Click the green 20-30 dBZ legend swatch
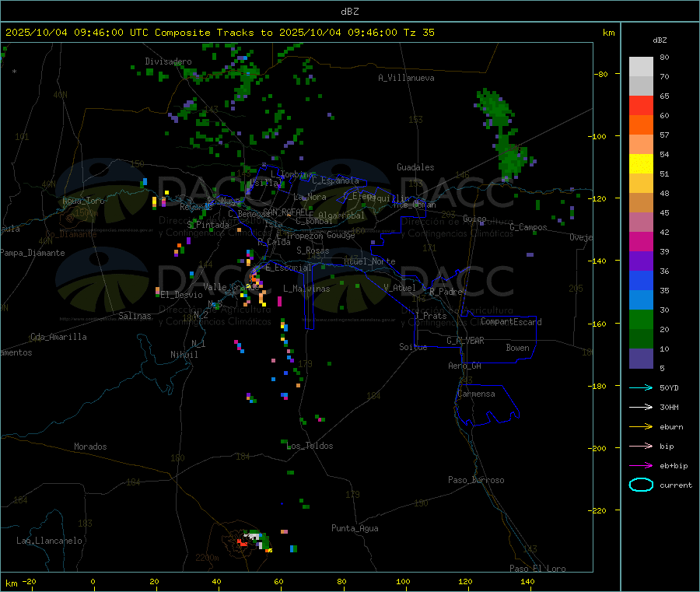The image size is (700, 592). (641, 319)
